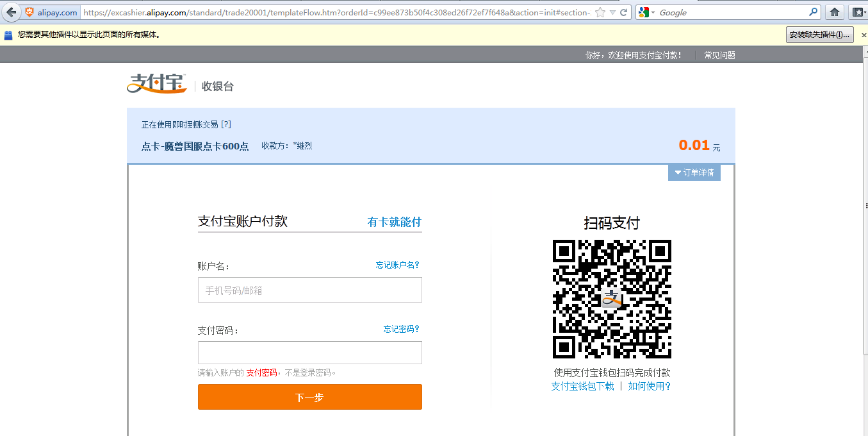Image resolution: width=868 pixels, height=436 pixels.
Task: Expand the 订单详情 dropdown
Action: [x=694, y=172]
